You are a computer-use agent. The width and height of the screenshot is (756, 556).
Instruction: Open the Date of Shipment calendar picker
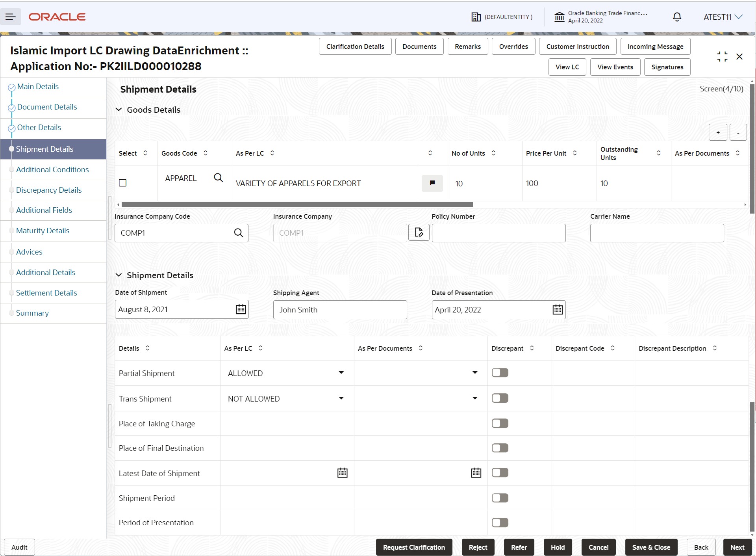(x=241, y=309)
